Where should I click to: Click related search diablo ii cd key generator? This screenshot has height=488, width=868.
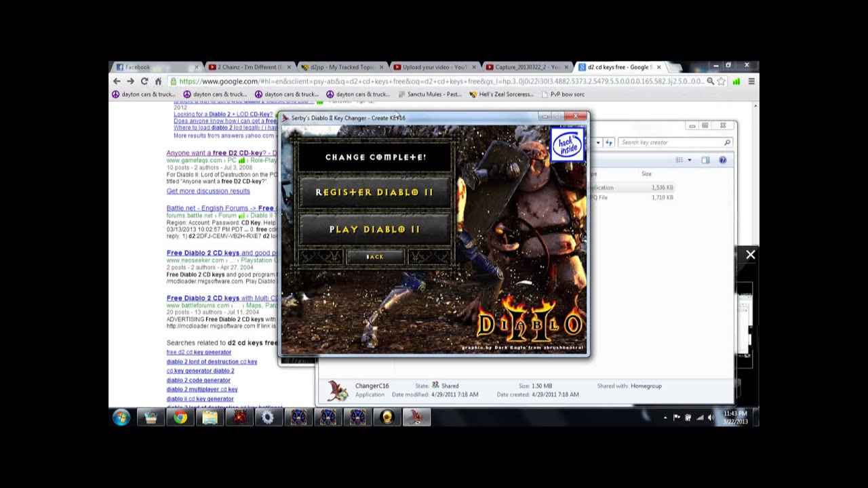point(200,399)
